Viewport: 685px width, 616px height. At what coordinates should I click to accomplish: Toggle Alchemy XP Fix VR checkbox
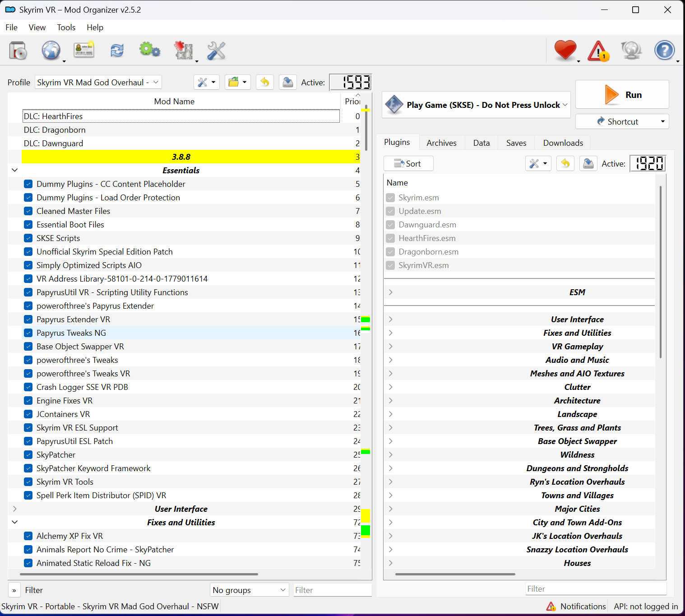[x=28, y=536]
